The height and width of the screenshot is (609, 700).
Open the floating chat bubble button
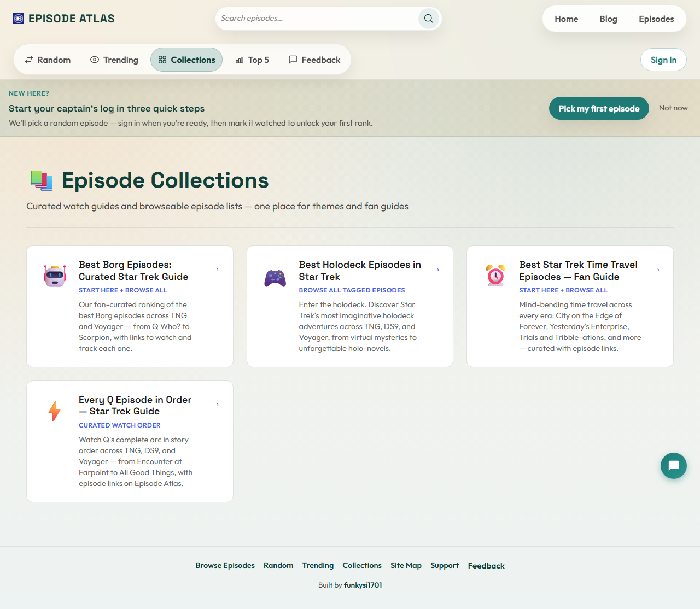673,466
